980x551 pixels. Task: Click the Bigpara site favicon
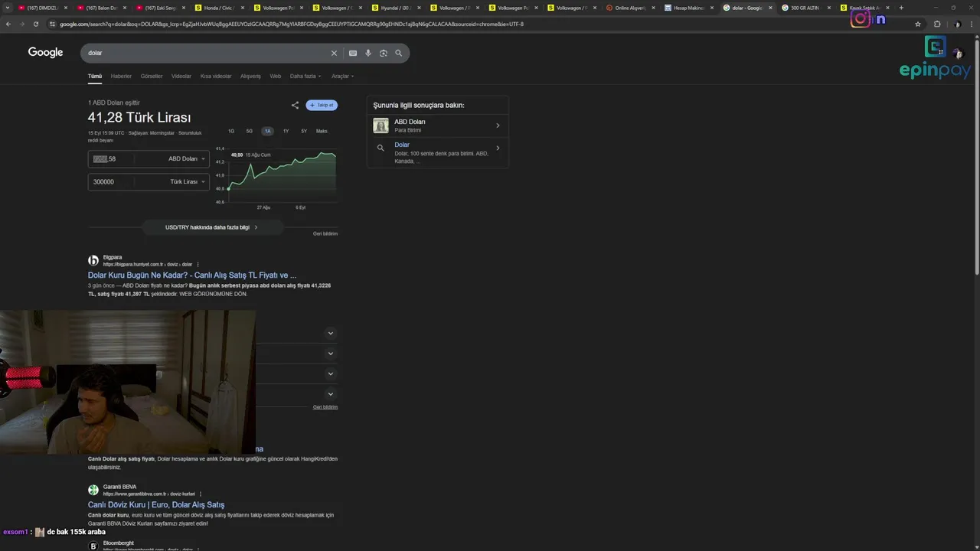(93, 260)
